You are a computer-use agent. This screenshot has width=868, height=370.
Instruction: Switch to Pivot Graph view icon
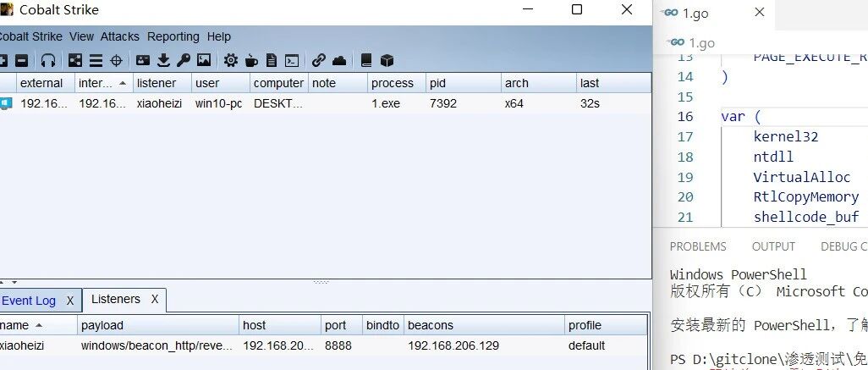click(75, 60)
